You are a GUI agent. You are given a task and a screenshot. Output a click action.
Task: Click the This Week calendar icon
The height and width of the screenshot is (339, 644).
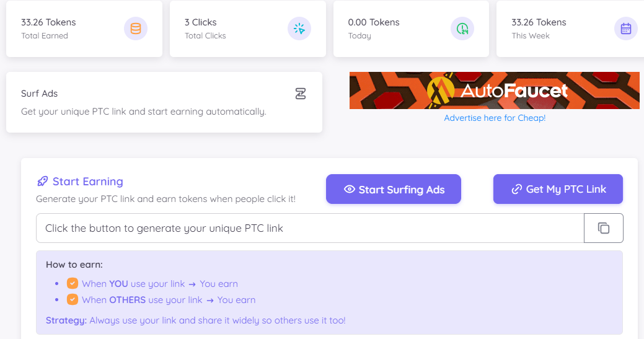(x=625, y=29)
